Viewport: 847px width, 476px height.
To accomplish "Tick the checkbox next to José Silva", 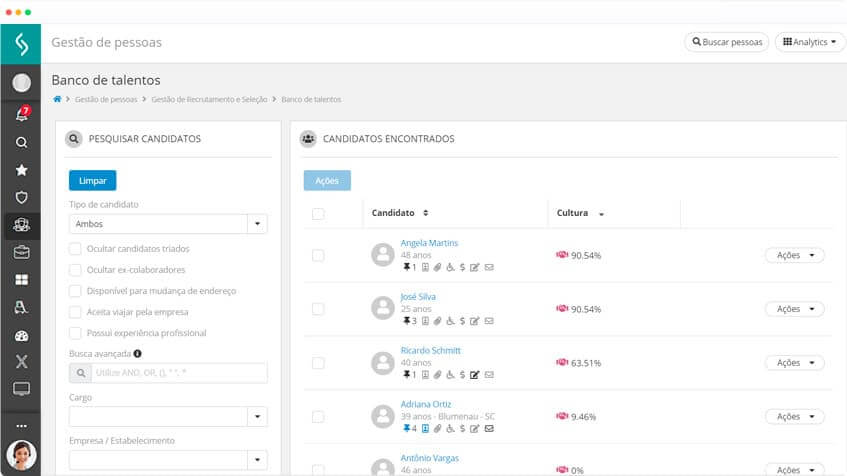I will (x=318, y=309).
